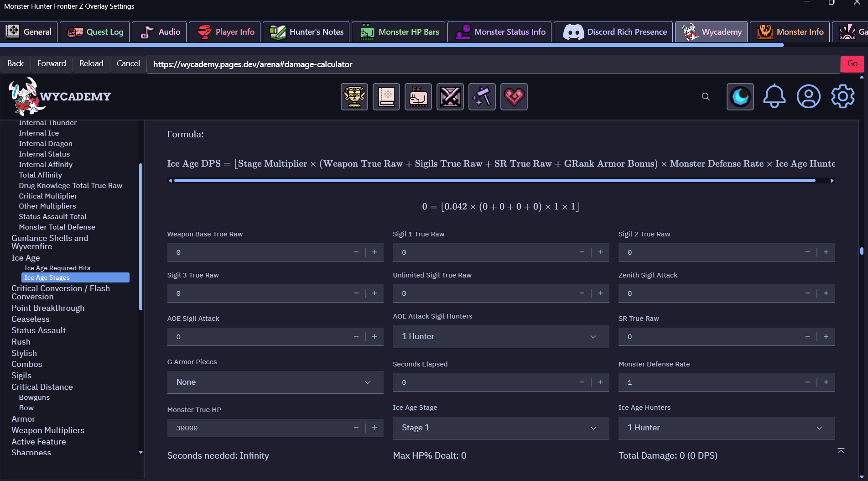Image resolution: width=868 pixels, height=481 pixels.
Task: Open the book page icon in header
Action: 386,97
